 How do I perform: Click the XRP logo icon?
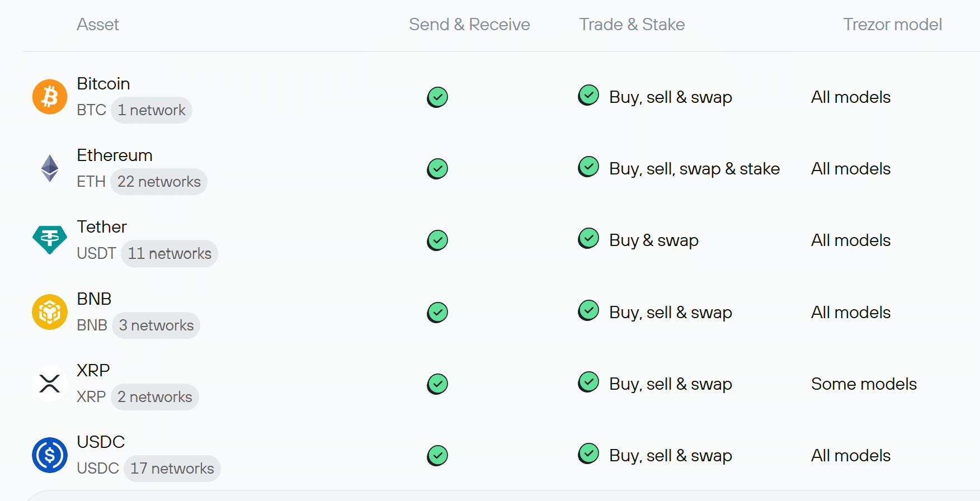[50, 384]
